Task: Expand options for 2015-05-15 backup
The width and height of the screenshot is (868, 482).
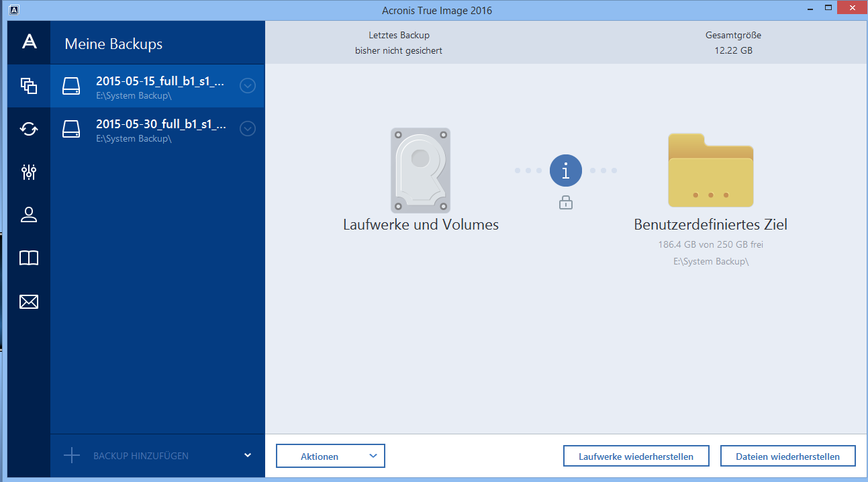Action: click(x=248, y=86)
